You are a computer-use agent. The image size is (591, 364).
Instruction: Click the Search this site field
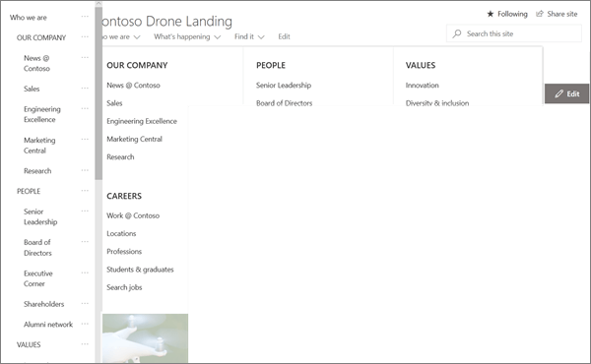[514, 33]
